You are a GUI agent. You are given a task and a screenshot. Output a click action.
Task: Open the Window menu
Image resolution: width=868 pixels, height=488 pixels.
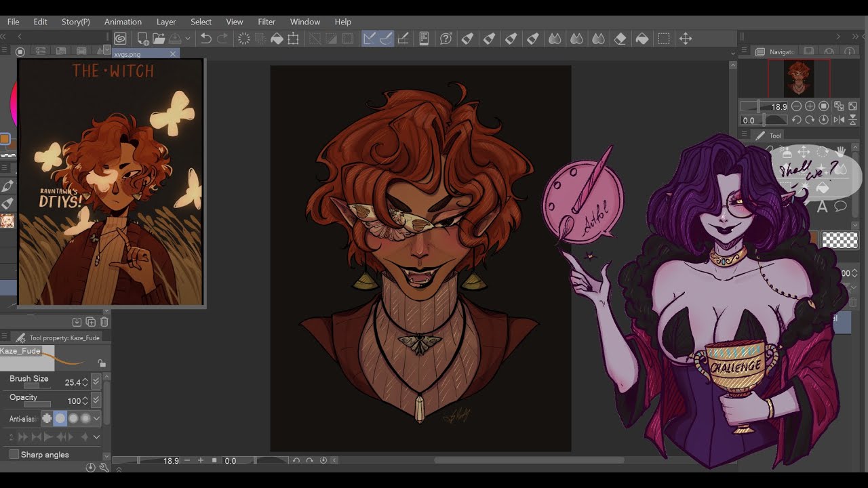pyautogui.click(x=305, y=22)
